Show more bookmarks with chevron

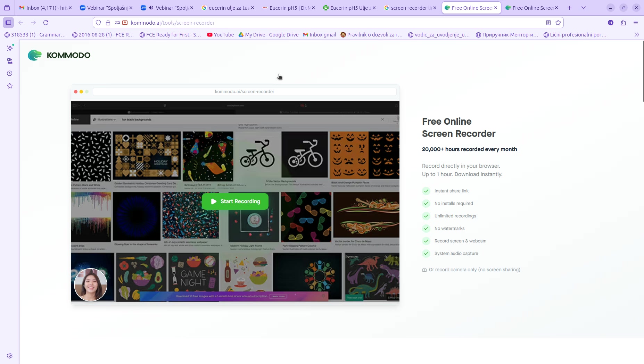coord(637,35)
